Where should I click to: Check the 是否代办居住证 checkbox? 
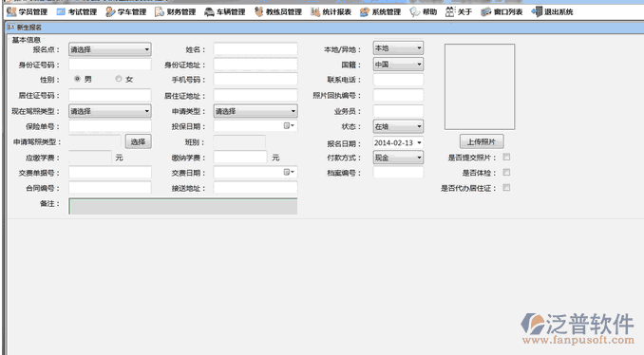click(x=506, y=188)
